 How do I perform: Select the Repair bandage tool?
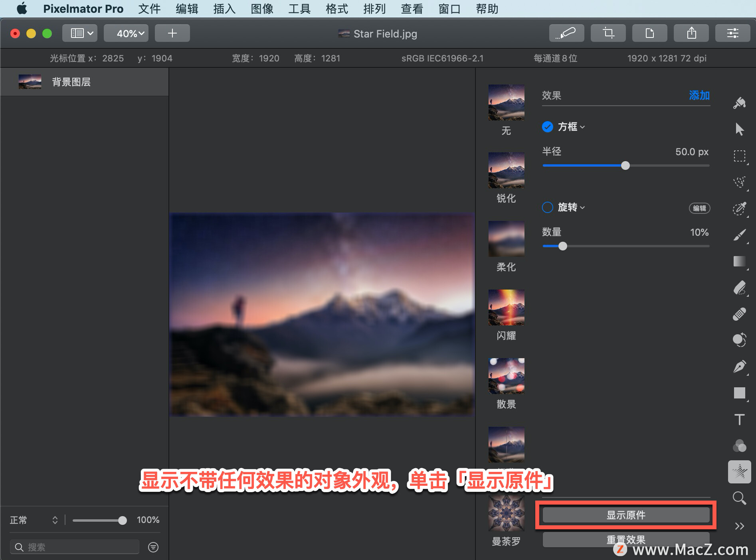(740, 314)
